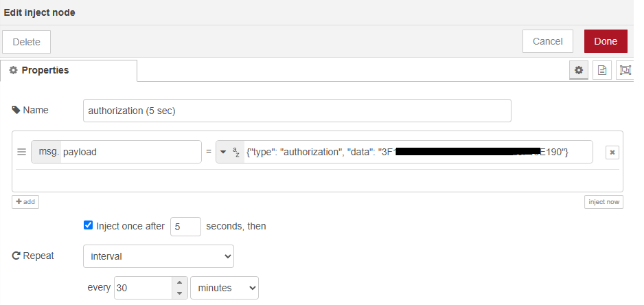
Task: Switch to the Properties tab
Action: coord(69,71)
